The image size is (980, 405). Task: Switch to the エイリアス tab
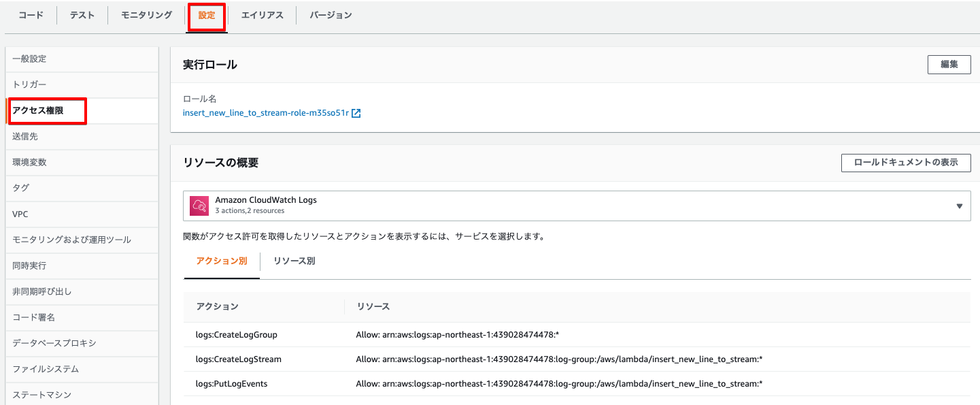point(263,14)
